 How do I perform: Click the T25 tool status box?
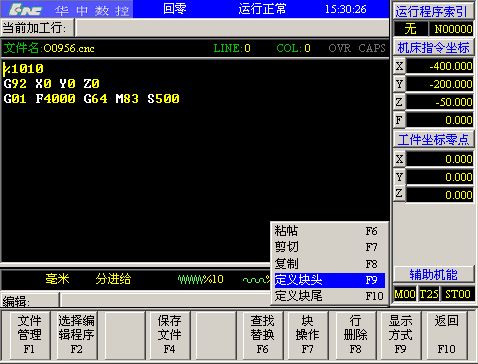429,294
